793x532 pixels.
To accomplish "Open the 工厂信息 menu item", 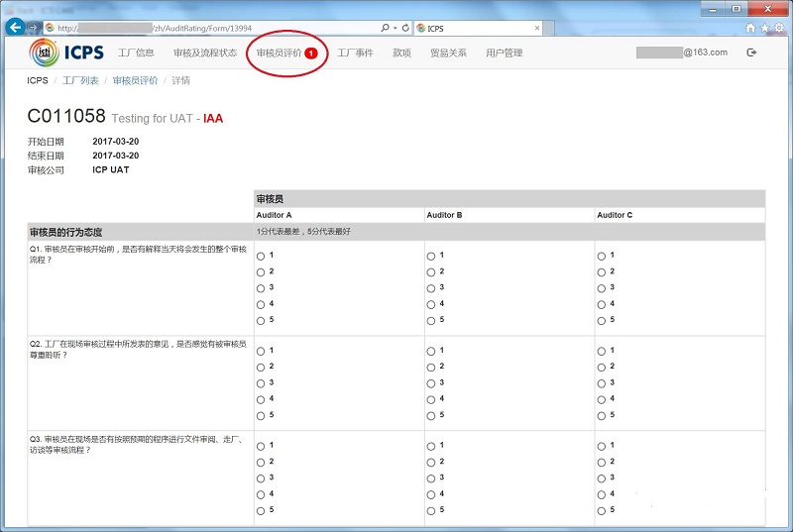I will coord(136,53).
